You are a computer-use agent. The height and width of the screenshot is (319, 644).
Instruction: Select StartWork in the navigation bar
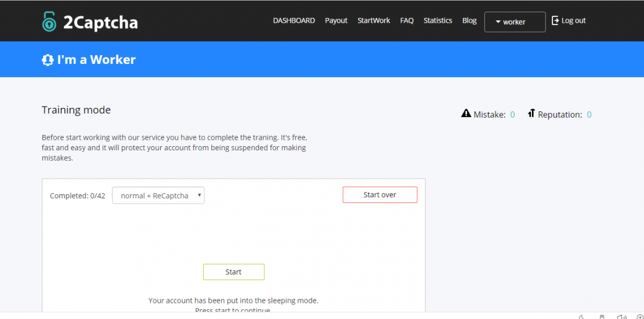coord(374,20)
